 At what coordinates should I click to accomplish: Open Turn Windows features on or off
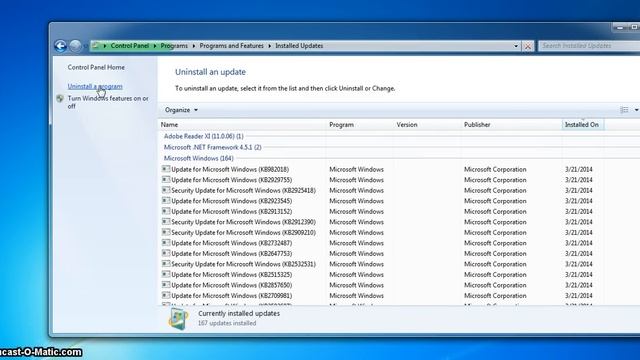pyautogui.click(x=108, y=102)
